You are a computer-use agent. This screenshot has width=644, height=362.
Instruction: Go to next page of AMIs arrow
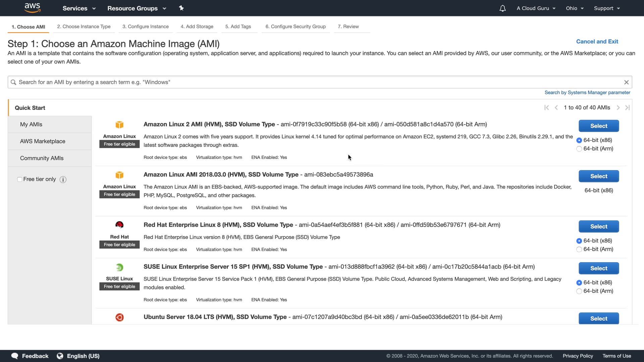pos(618,108)
